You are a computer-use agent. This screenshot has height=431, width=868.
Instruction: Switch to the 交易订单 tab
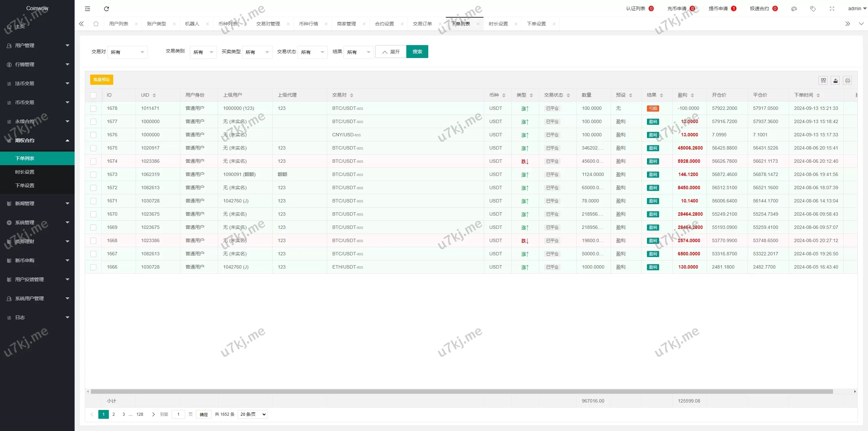pyautogui.click(x=422, y=24)
